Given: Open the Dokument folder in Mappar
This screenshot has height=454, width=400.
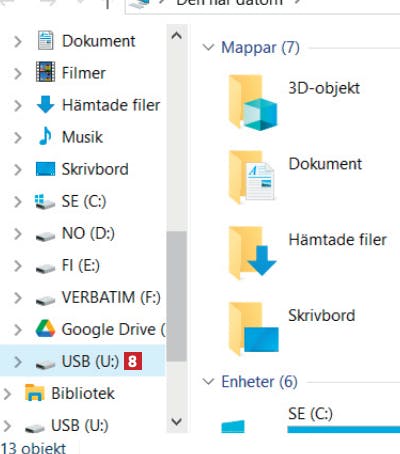Looking at the screenshot, I should pyautogui.click(x=252, y=177).
